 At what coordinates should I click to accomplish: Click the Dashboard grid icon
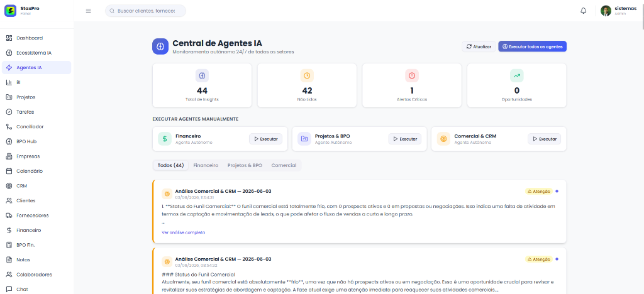click(x=9, y=38)
